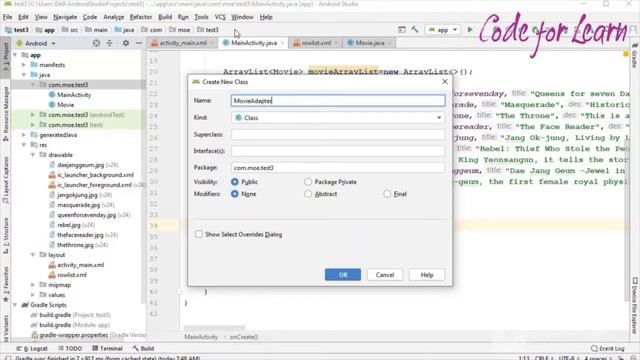Click the collapse all icon in Project panel
640x360 pixels.
pyautogui.click(x=109, y=43)
